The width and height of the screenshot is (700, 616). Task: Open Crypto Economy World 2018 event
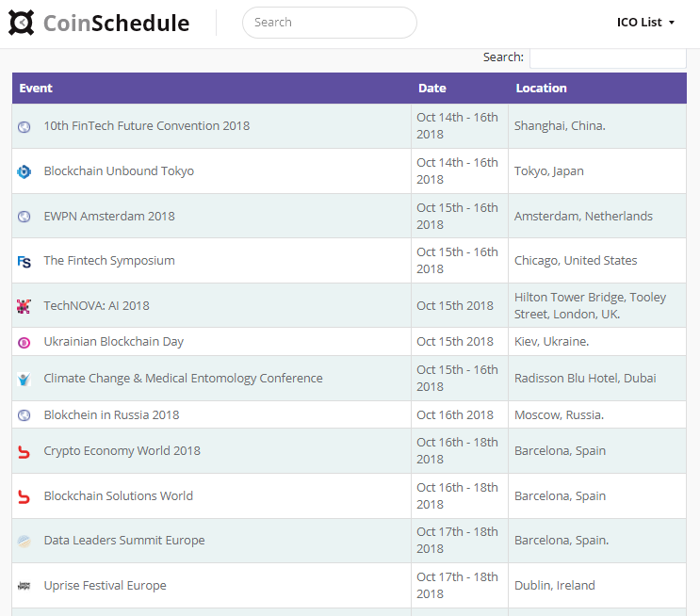tap(122, 451)
